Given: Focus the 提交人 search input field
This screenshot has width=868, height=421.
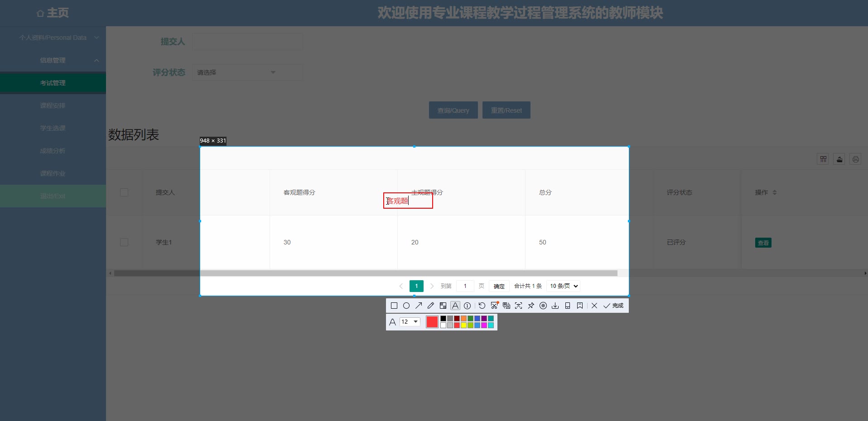Looking at the screenshot, I should 247,42.
